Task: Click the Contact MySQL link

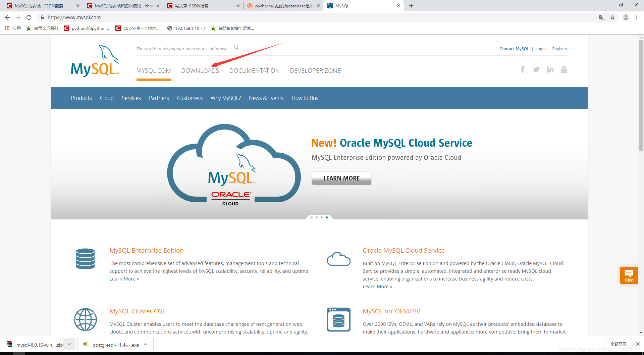Action: [514, 49]
